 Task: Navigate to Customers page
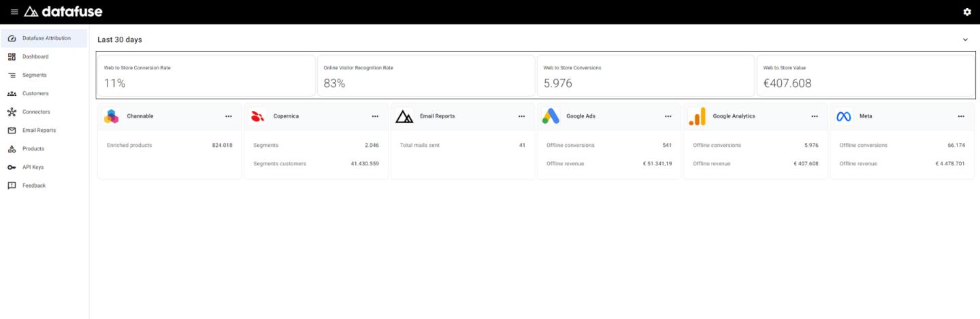pyautogui.click(x=44, y=93)
